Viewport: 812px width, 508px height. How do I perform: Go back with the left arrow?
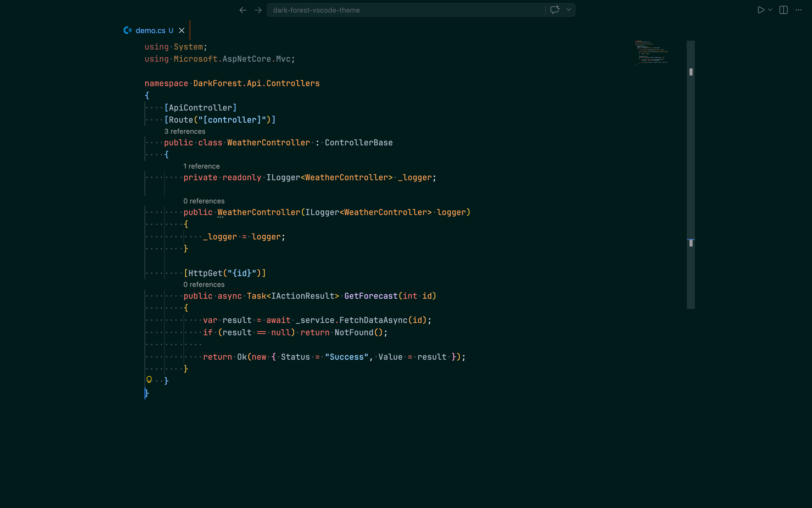point(243,10)
